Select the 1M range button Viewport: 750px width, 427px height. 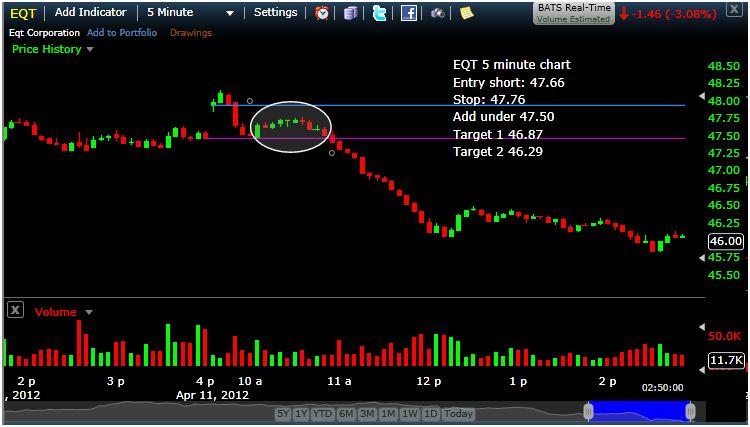388,414
